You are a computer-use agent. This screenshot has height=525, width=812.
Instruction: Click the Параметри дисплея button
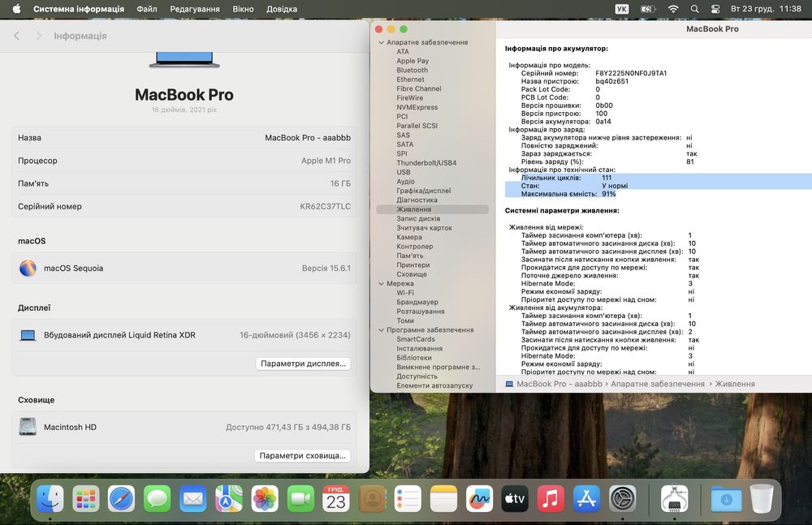coord(303,364)
